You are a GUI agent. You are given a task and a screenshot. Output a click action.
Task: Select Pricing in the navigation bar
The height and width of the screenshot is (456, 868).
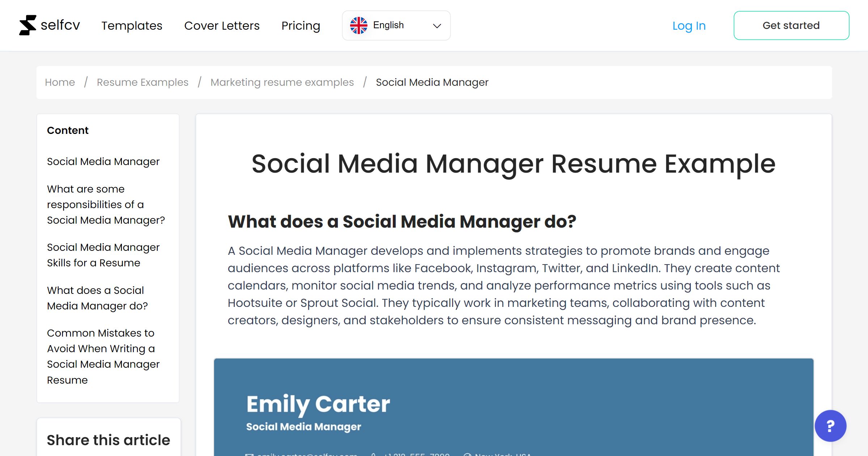(301, 25)
